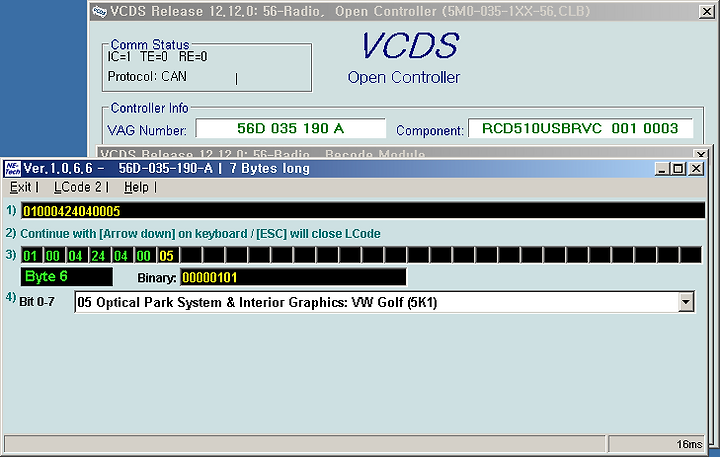Select byte 3 cell showing 24
This screenshot has height=457, width=720.
(99, 255)
